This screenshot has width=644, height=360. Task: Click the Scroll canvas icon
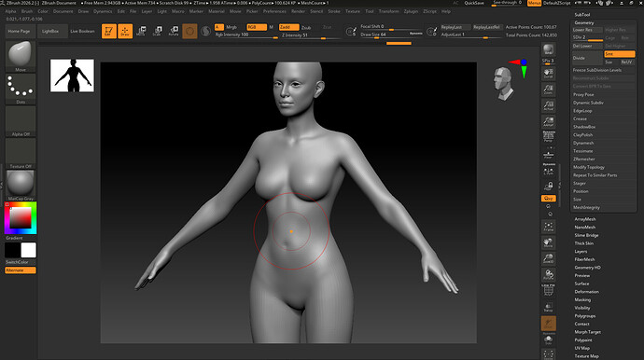pyautogui.click(x=548, y=74)
